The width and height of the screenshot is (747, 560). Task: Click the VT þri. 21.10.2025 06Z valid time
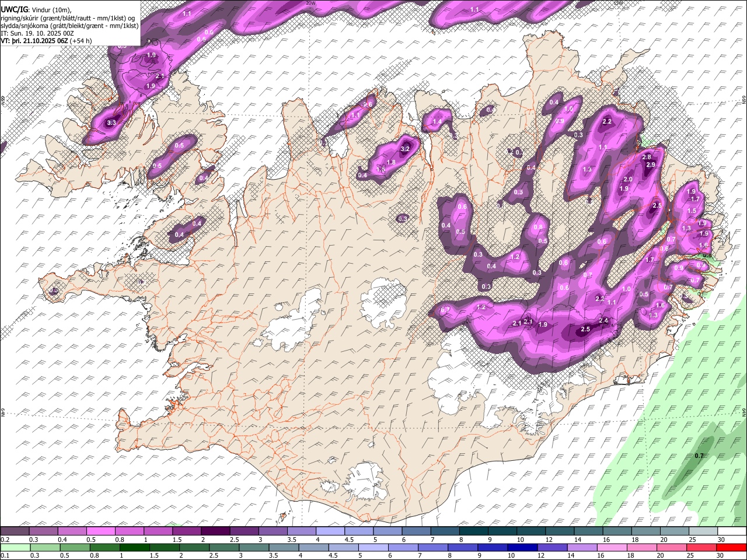click(34, 41)
